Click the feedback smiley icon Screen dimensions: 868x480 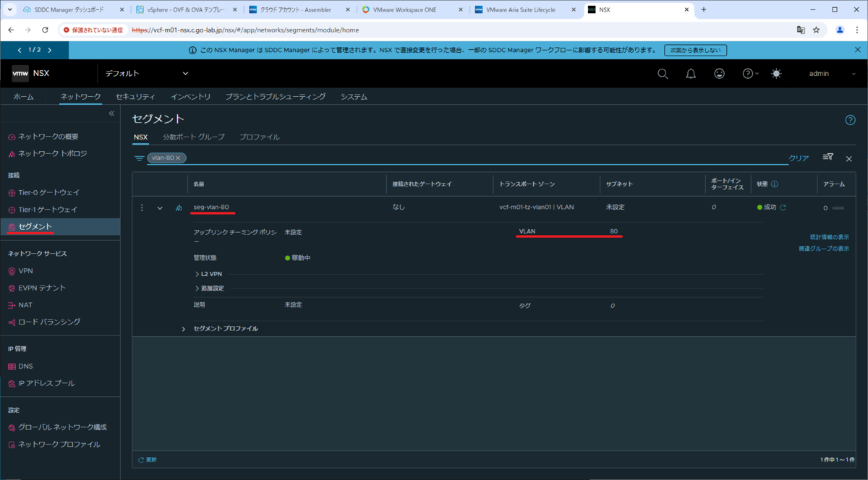(x=719, y=74)
